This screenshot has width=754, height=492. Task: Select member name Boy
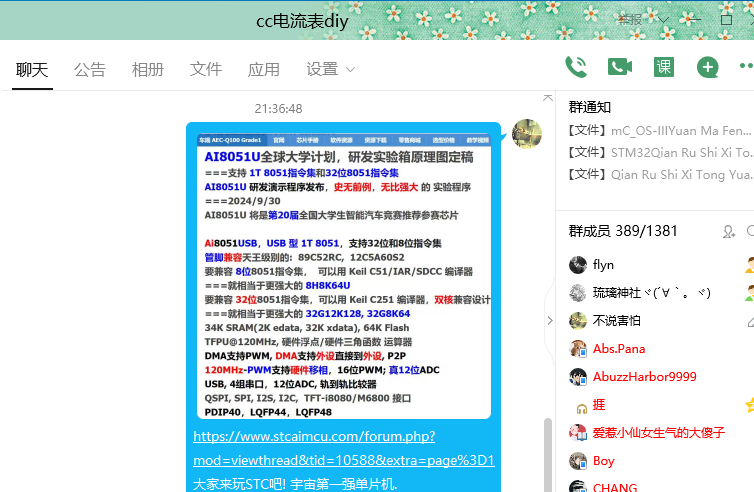pos(603,461)
